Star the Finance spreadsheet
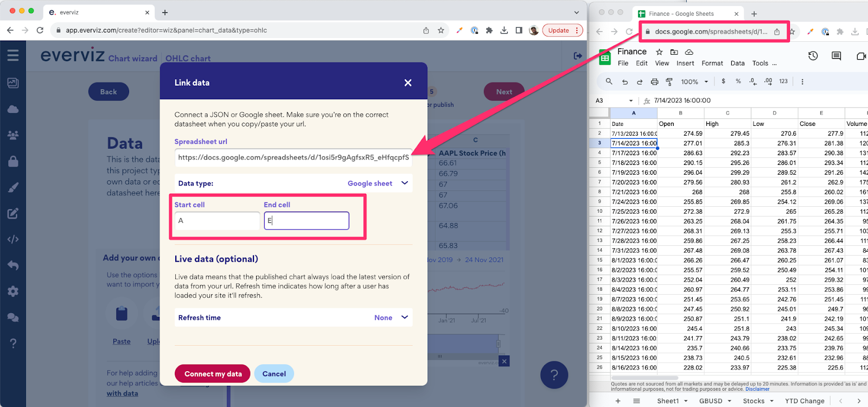868x407 pixels. click(659, 52)
